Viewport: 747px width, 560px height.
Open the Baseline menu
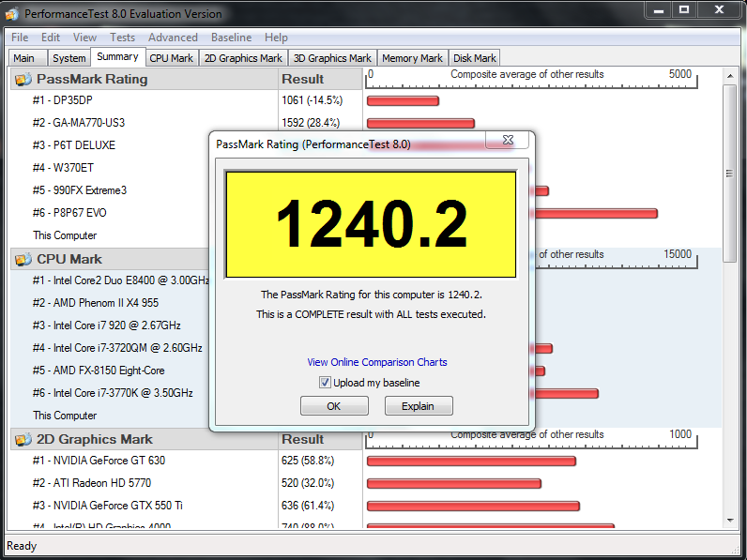tap(231, 38)
